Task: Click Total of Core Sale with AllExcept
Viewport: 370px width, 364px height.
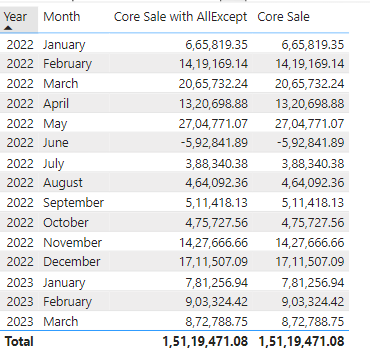Action: pos(205,342)
